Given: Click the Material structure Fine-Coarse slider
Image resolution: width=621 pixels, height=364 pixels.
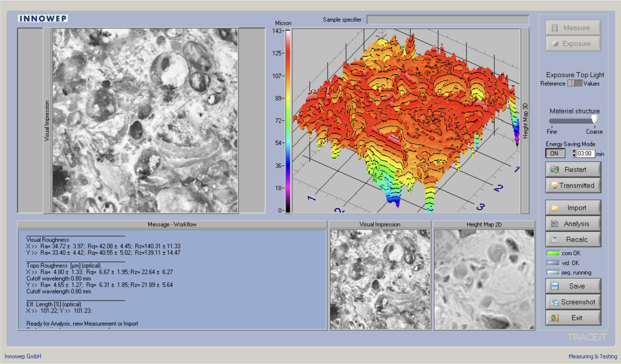Looking at the screenshot, I should pos(573,121).
